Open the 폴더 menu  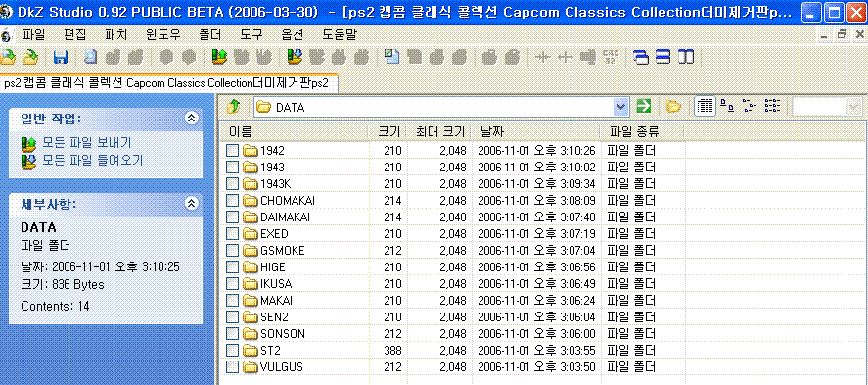(210, 35)
